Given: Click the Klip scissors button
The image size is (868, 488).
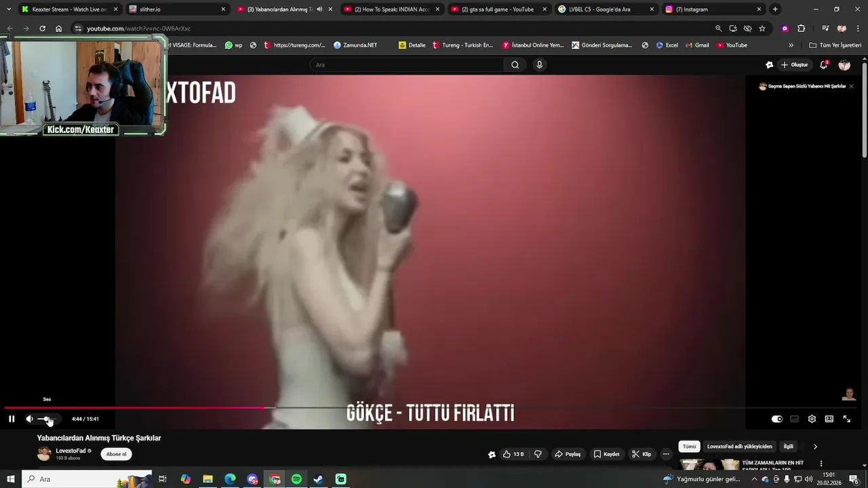Looking at the screenshot, I should [x=642, y=454].
